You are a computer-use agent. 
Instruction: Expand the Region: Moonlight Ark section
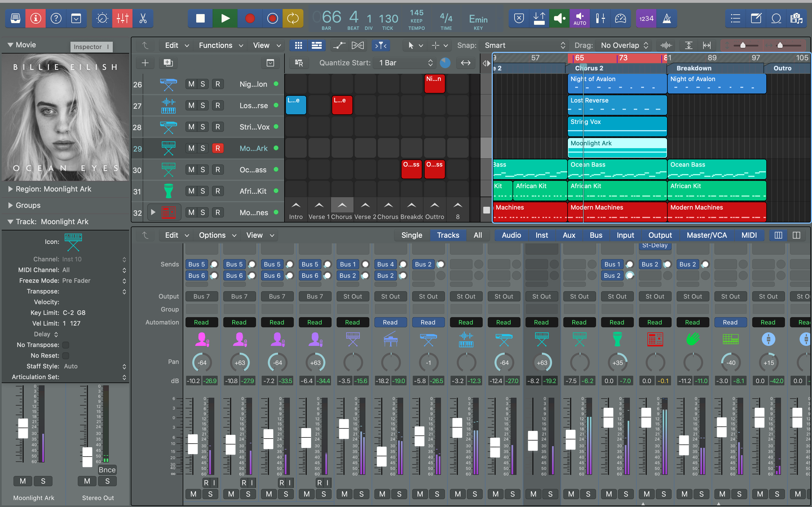coord(10,189)
